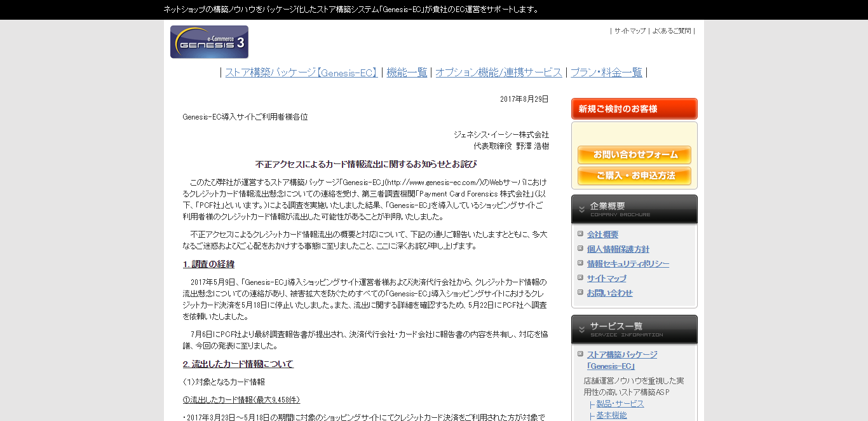
Task: Click the text (1)対象となるカード情報
Action: 224,382
